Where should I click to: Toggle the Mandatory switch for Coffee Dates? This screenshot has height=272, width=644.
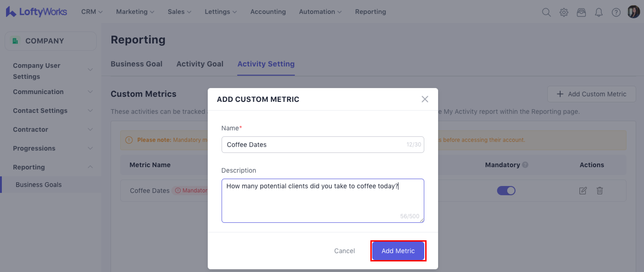pyautogui.click(x=506, y=191)
